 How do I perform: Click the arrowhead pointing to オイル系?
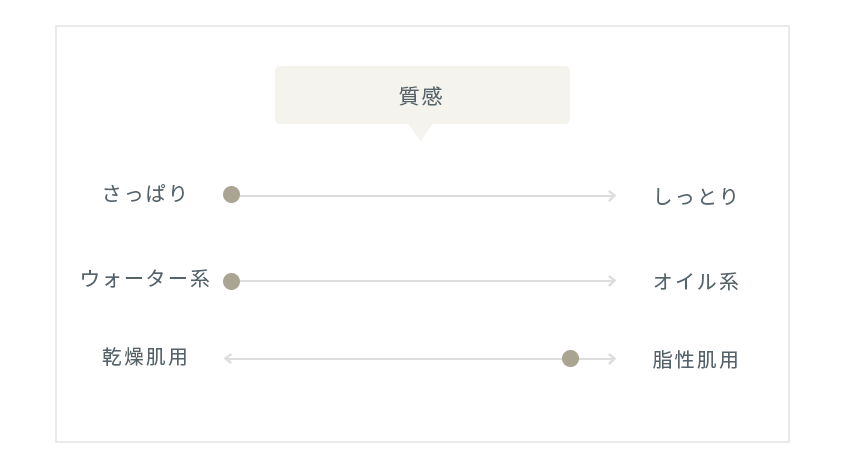coord(612,281)
